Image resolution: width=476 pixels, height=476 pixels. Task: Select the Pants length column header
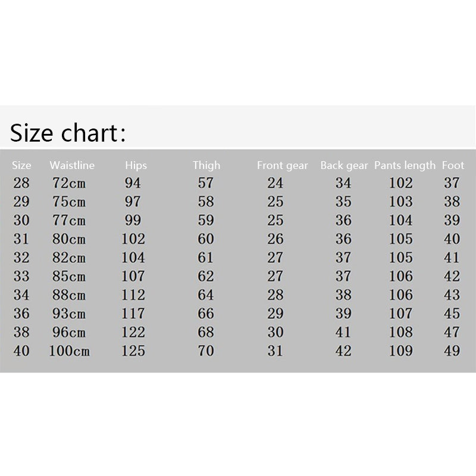click(405, 165)
